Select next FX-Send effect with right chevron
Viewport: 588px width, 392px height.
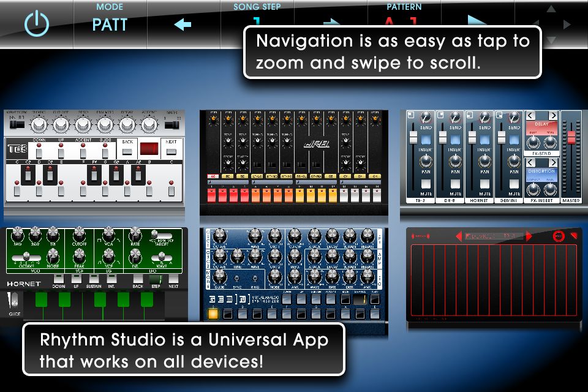553,116
